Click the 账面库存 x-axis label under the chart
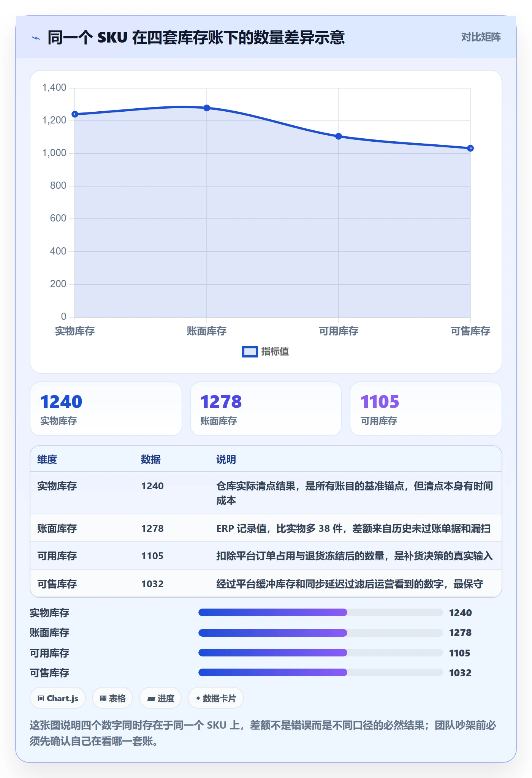 click(x=207, y=331)
